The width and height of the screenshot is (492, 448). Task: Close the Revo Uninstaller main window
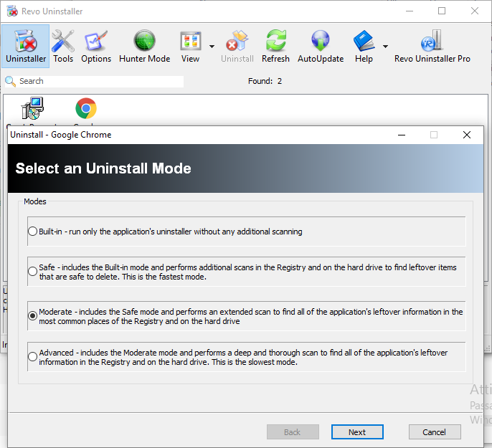(475, 11)
